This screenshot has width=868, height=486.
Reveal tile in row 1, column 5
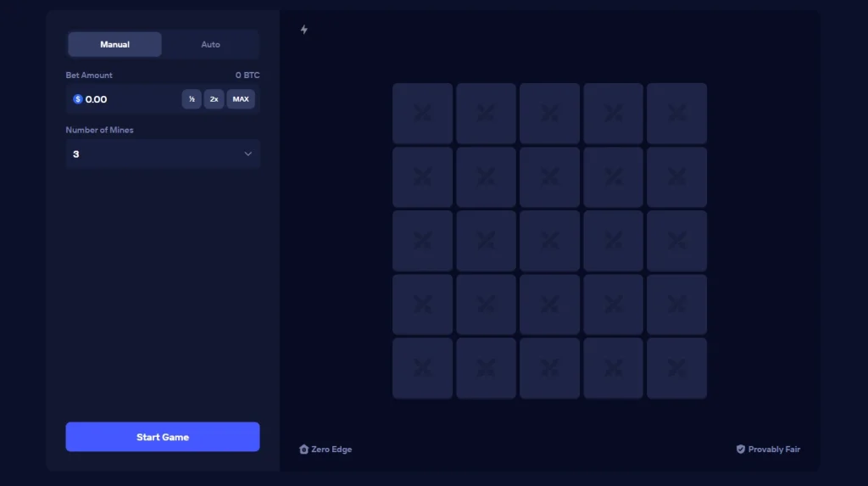[x=677, y=114]
